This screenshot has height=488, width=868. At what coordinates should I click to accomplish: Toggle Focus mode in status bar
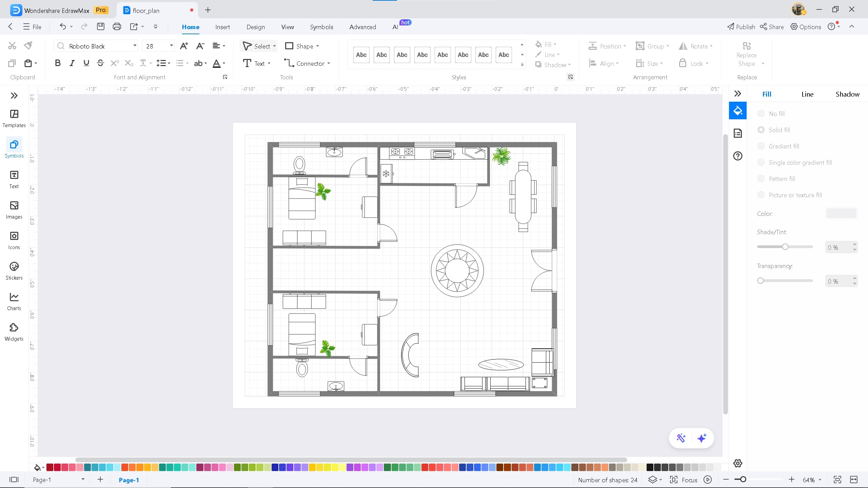tap(684, 480)
